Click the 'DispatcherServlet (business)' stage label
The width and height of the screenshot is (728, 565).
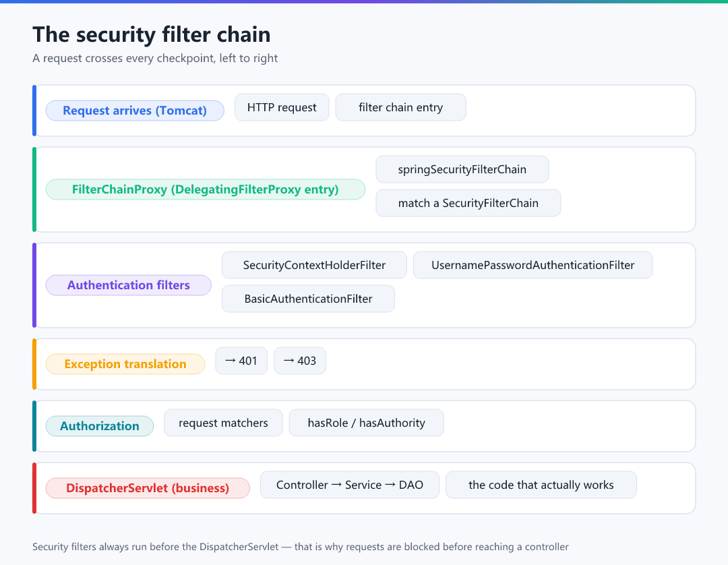(x=148, y=488)
